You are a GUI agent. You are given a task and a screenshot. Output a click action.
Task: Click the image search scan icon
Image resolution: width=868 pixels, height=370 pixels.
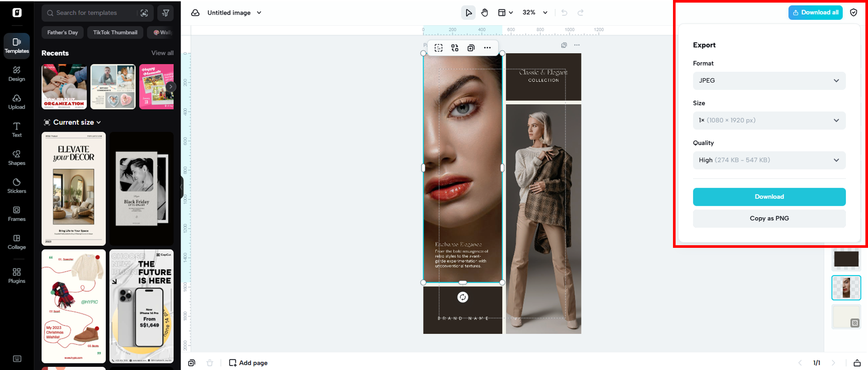click(x=144, y=13)
